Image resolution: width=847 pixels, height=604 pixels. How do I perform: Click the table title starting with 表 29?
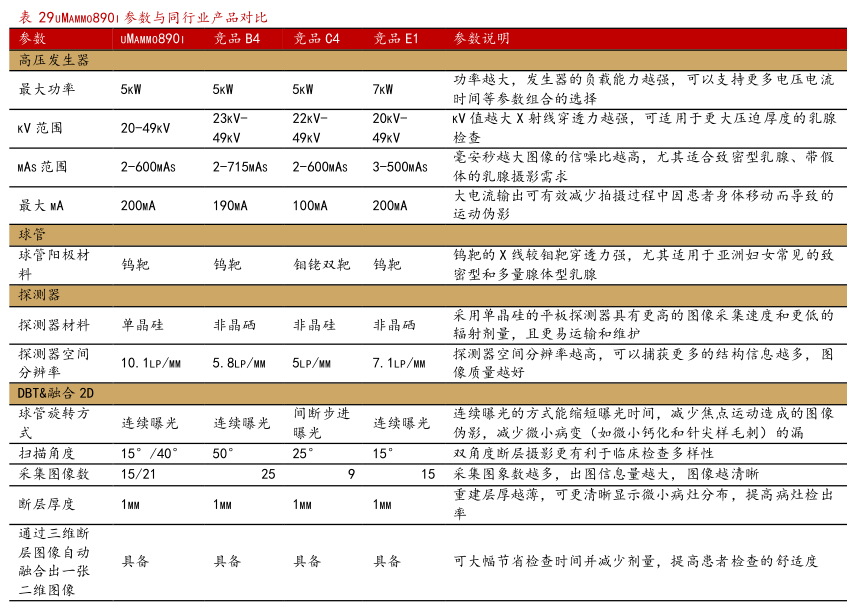(138, 18)
